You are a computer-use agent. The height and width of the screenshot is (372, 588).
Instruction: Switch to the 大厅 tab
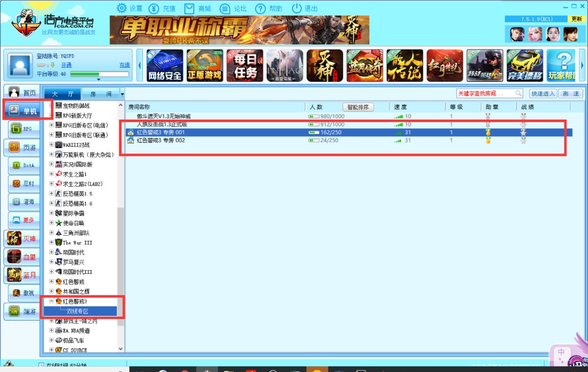click(x=63, y=94)
